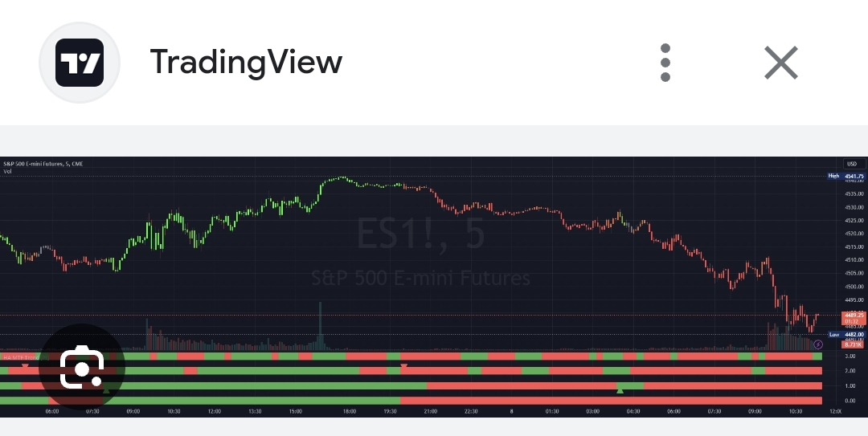Click the ES1!, 5 watermark on chart
Viewport: 868px width, 436px height.
(x=420, y=235)
